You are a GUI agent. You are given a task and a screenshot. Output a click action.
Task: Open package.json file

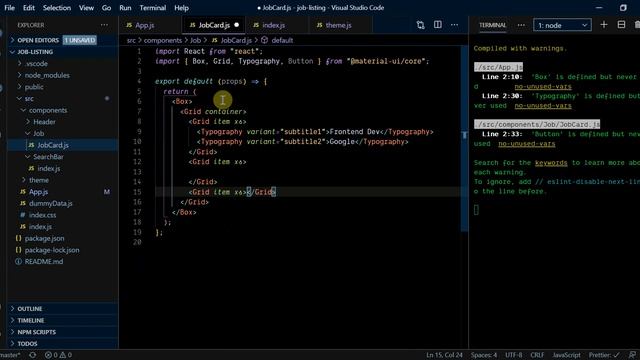(x=44, y=238)
